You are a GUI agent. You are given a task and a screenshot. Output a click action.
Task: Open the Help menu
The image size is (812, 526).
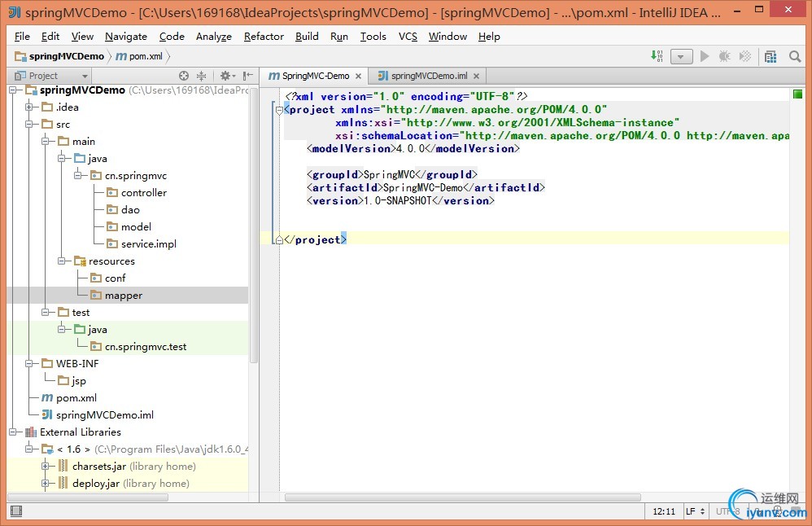coord(489,37)
